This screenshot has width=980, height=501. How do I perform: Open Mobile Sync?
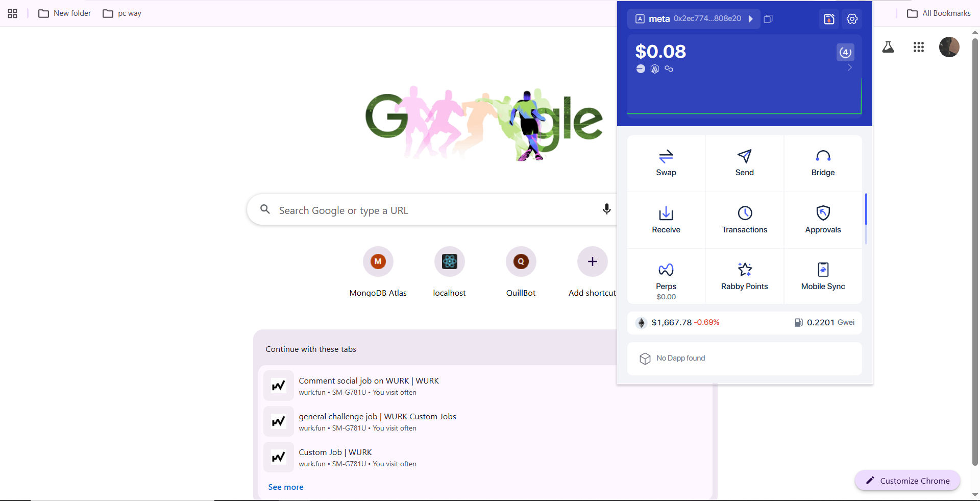point(823,277)
